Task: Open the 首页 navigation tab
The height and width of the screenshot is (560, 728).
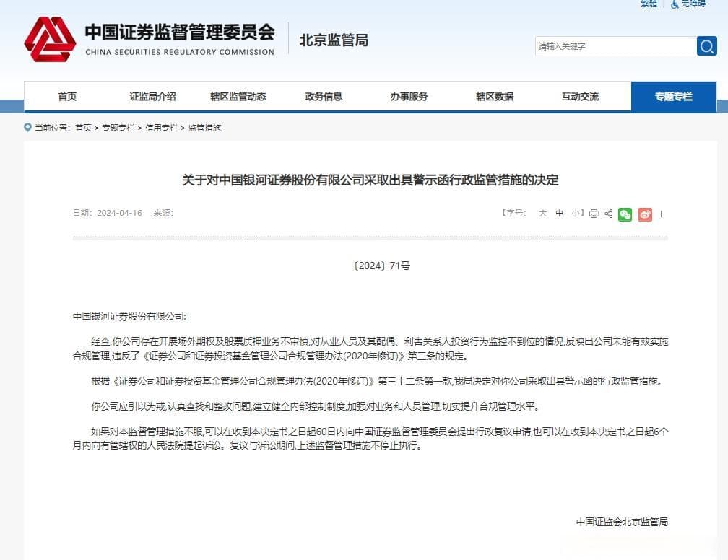Action: pyautogui.click(x=67, y=97)
